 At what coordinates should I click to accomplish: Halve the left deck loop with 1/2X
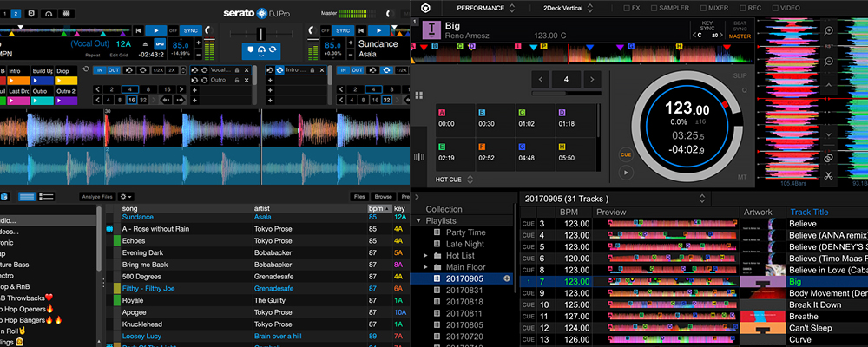(x=157, y=70)
